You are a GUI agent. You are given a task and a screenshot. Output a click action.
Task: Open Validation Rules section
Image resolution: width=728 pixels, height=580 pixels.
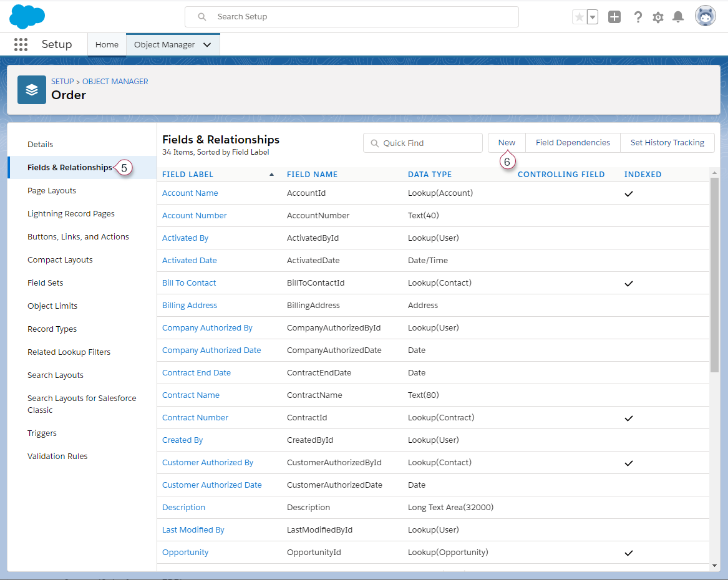click(x=57, y=456)
